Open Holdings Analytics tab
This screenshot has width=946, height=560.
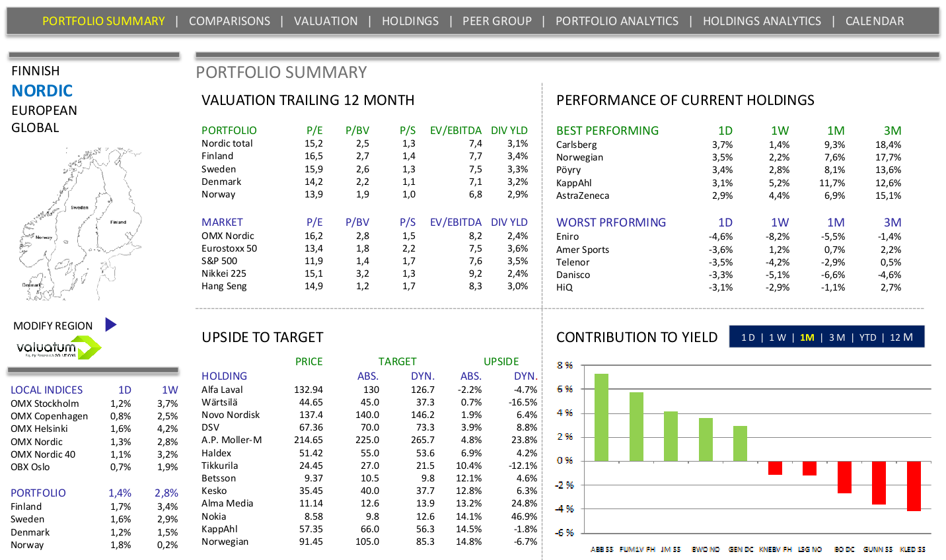point(762,21)
